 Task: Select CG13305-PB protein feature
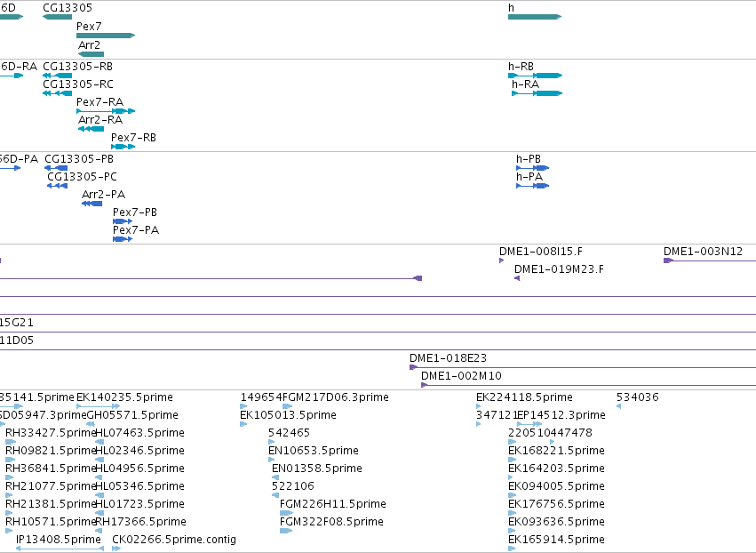point(56,168)
